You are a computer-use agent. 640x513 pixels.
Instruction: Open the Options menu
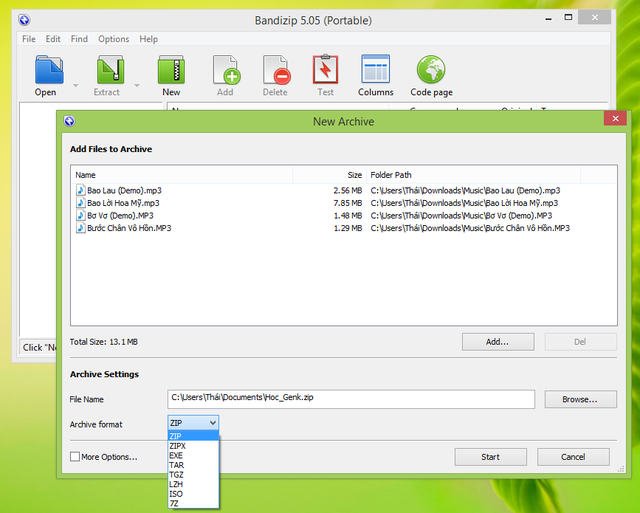coord(113,39)
